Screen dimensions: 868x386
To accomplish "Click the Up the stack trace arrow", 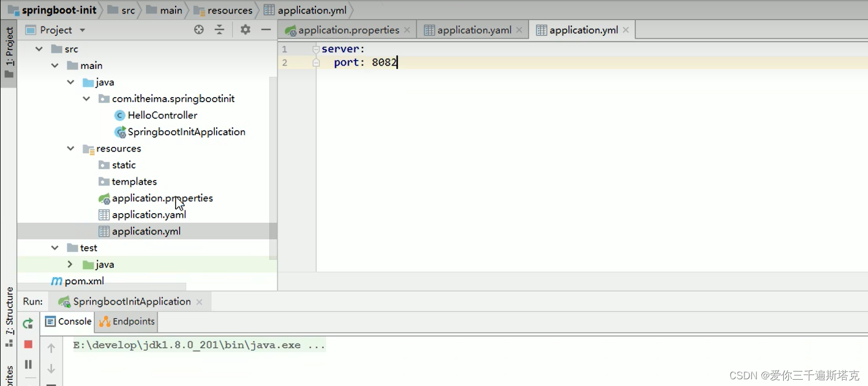I will pyautogui.click(x=51, y=348).
